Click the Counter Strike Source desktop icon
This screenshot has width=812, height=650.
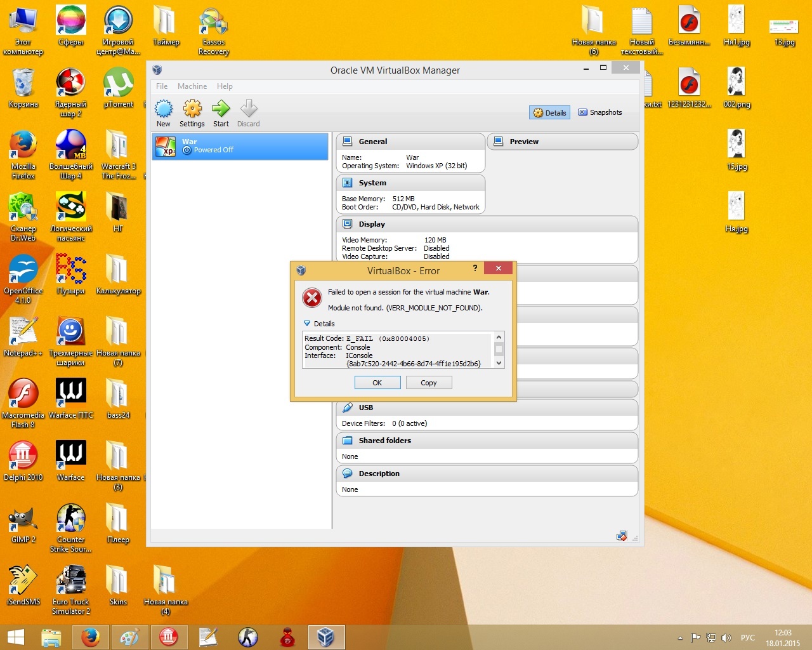coord(71,527)
